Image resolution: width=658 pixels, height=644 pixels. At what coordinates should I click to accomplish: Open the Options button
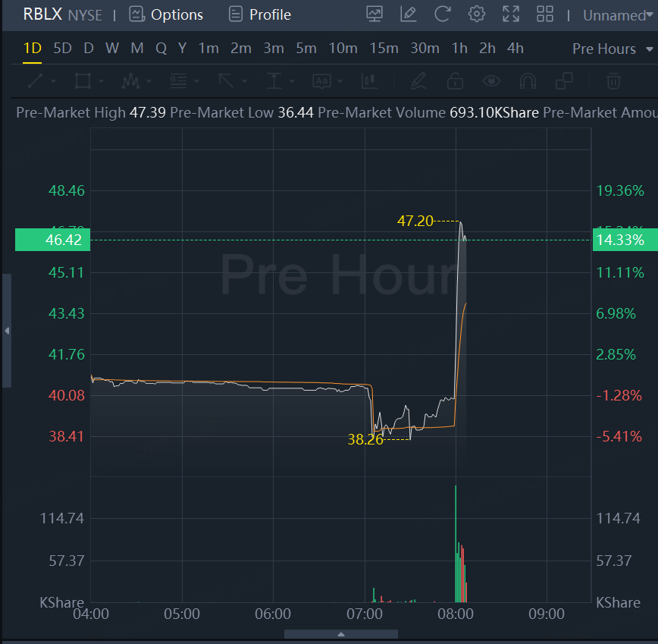pyautogui.click(x=166, y=14)
